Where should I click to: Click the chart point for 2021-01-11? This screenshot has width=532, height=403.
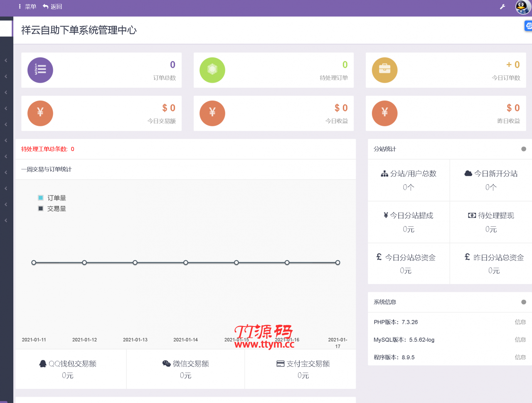click(34, 262)
